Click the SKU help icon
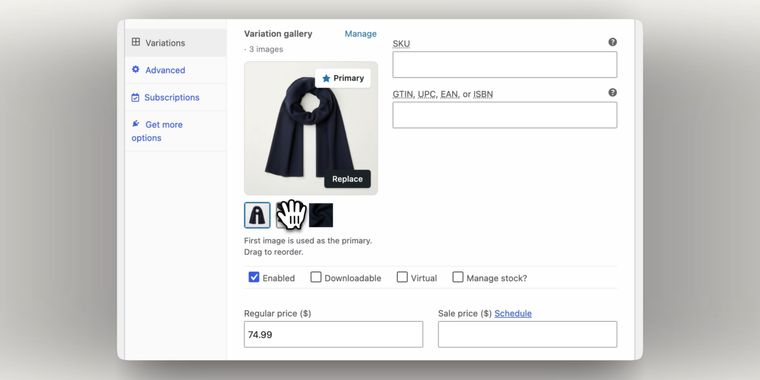Image resolution: width=760 pixels, height=380 pixels. (613, 42)
